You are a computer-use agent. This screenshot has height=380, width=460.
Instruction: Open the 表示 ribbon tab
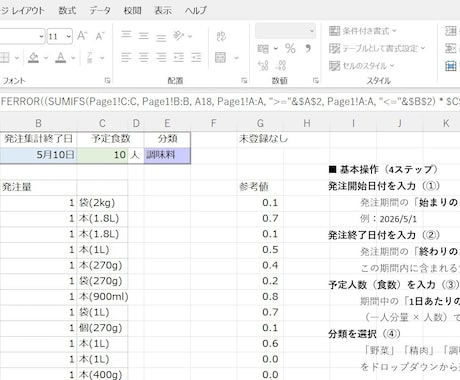coord(163,10)
